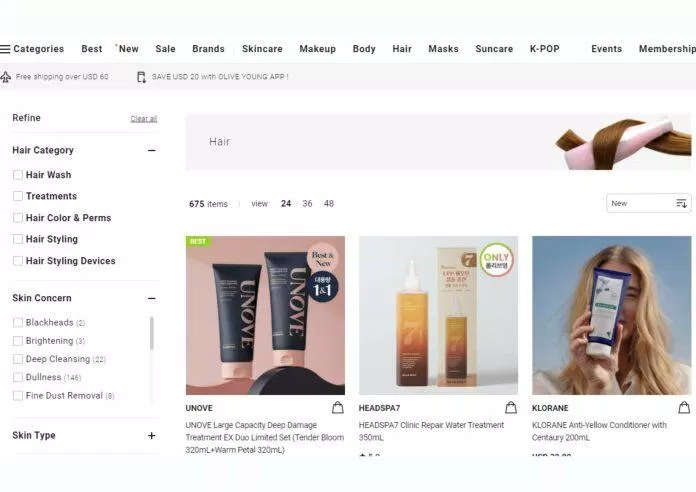Add UNOVE product to shopping bag
Image resolution: width=696 pixels, height=492 pixels.
[337, 407]
